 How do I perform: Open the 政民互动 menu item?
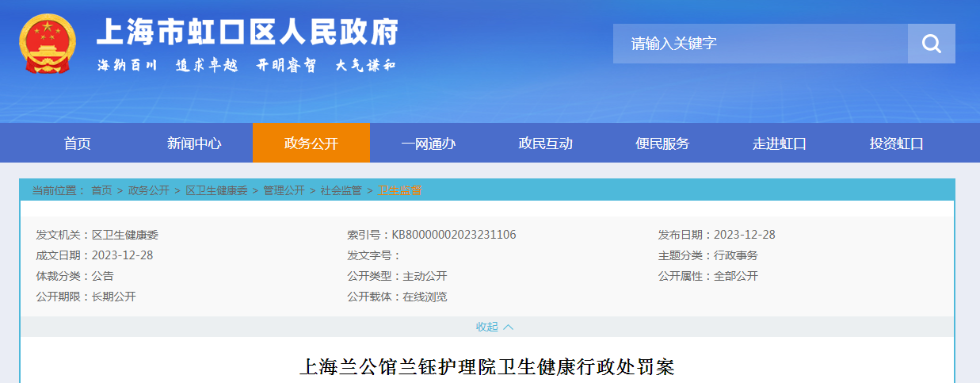pos(546,144)
